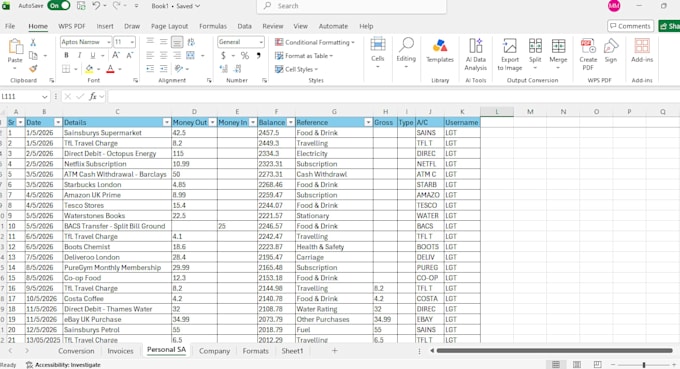Click Merge and Center icon

(x=190, y=55)
